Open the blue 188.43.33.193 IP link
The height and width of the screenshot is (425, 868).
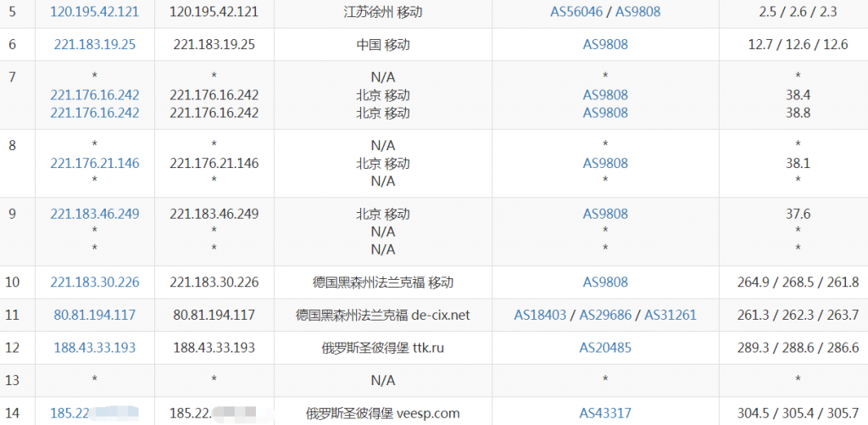[95, 347]
